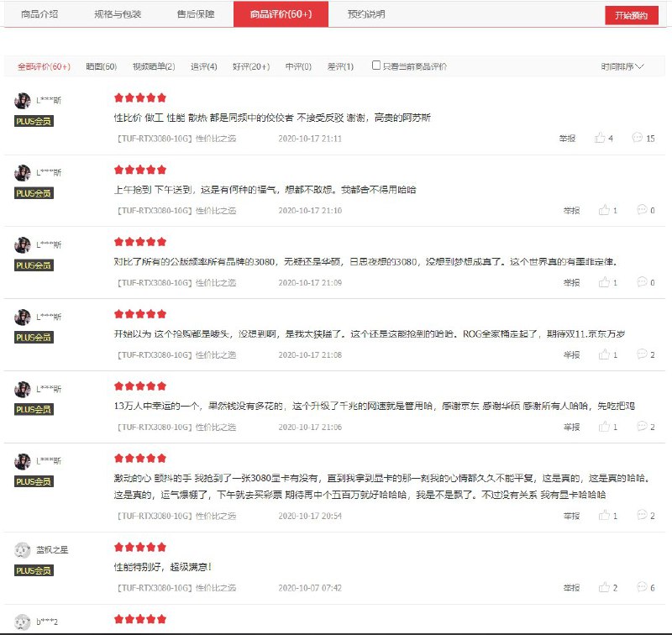Click the red 开始预约 button

coord(633,13)
